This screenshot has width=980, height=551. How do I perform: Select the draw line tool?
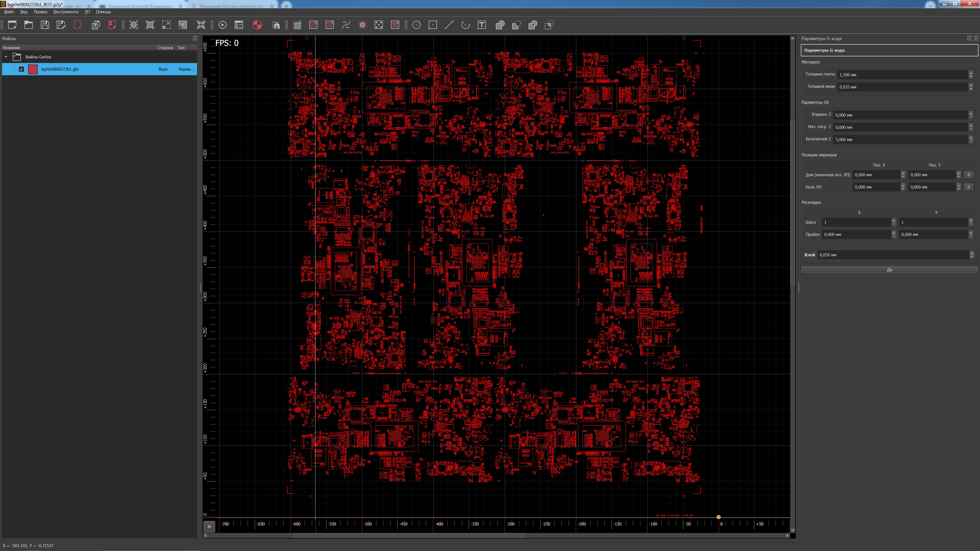coord(449,25)
